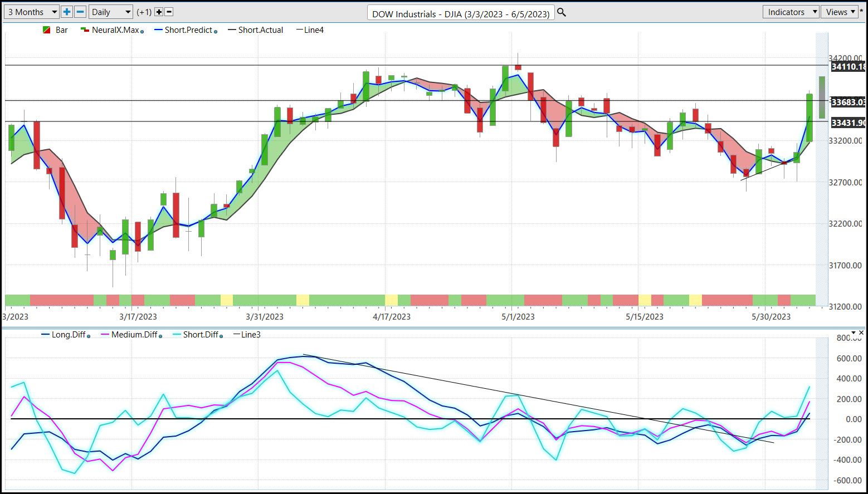Click the Line4 legend entry

pyautogui.click(x=310, y=30)
